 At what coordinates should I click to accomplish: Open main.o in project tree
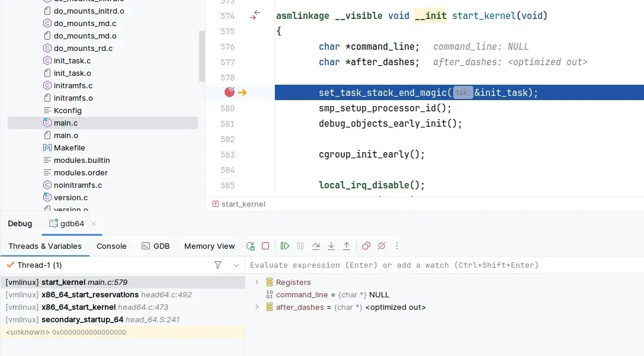point(66,136)
